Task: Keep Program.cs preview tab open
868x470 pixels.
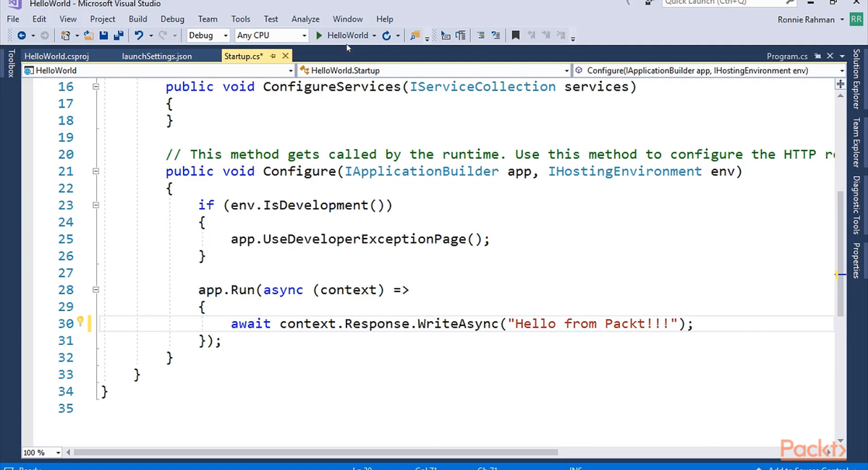Action: pos(818,56)
